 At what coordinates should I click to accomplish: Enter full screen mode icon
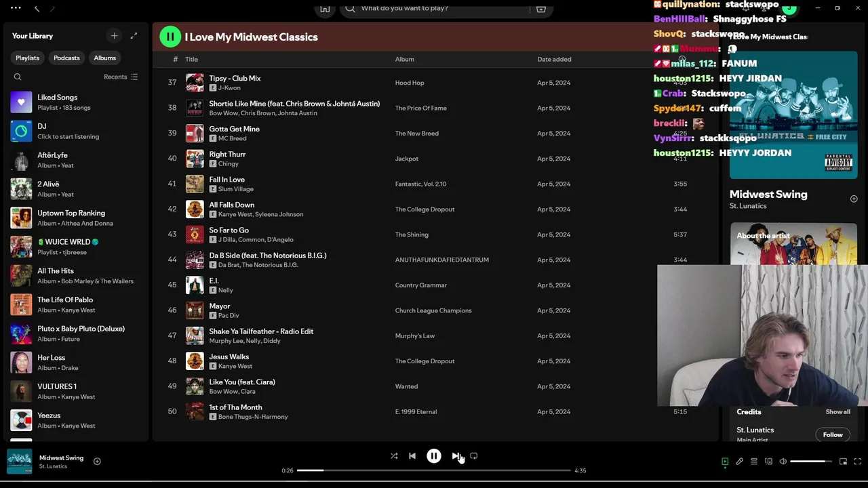858,462
